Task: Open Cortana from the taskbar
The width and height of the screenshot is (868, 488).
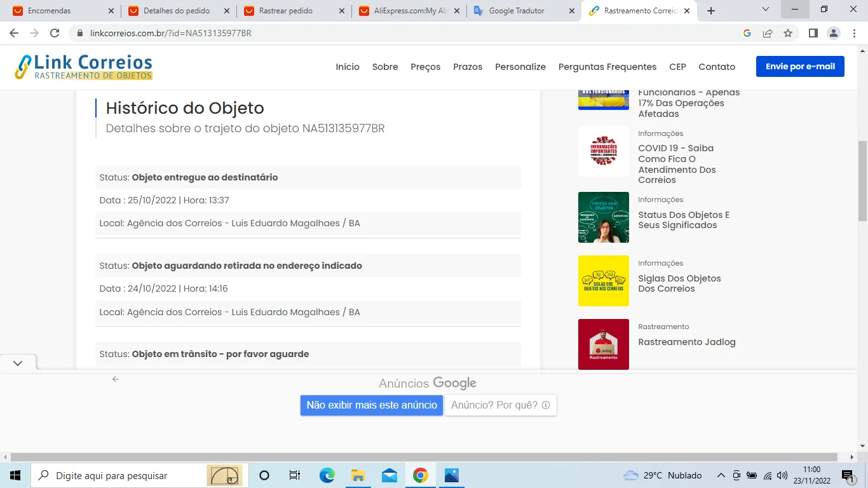Action: click(x=264, y=475)
